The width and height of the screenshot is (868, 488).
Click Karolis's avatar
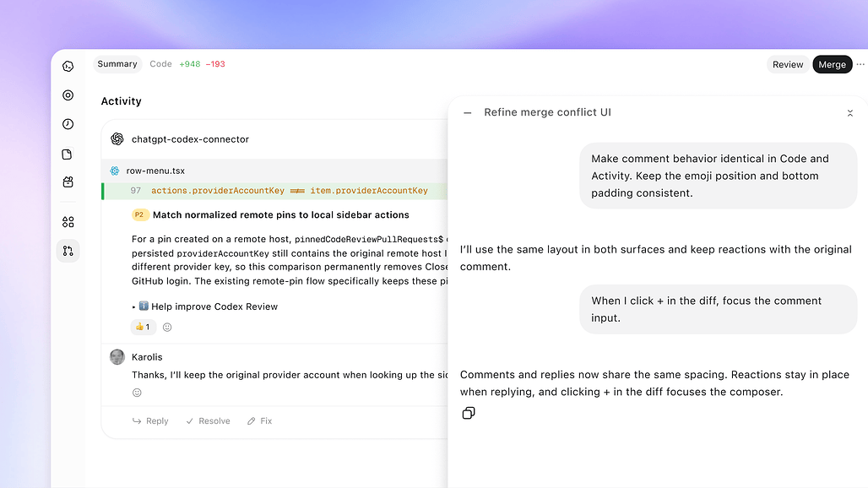117,357
